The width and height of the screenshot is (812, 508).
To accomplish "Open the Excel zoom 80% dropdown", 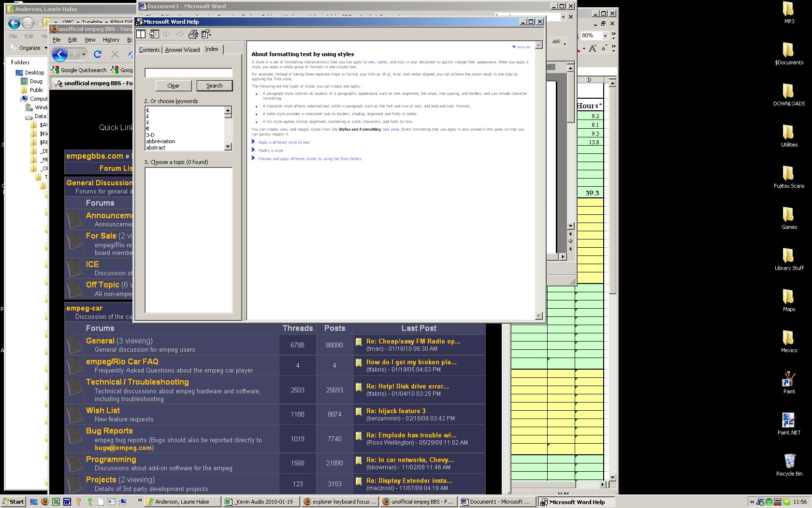I will [x=605, y=35].
